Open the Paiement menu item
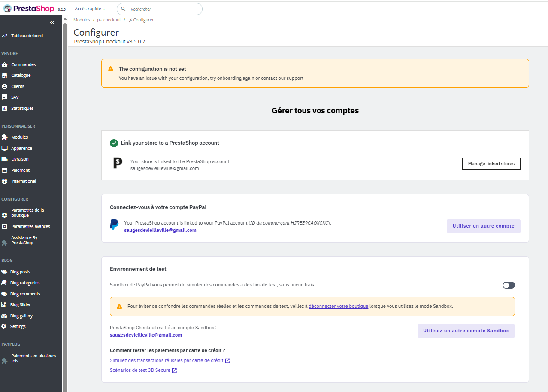This screenshot has height=392, width=548. tap(21, 170)
